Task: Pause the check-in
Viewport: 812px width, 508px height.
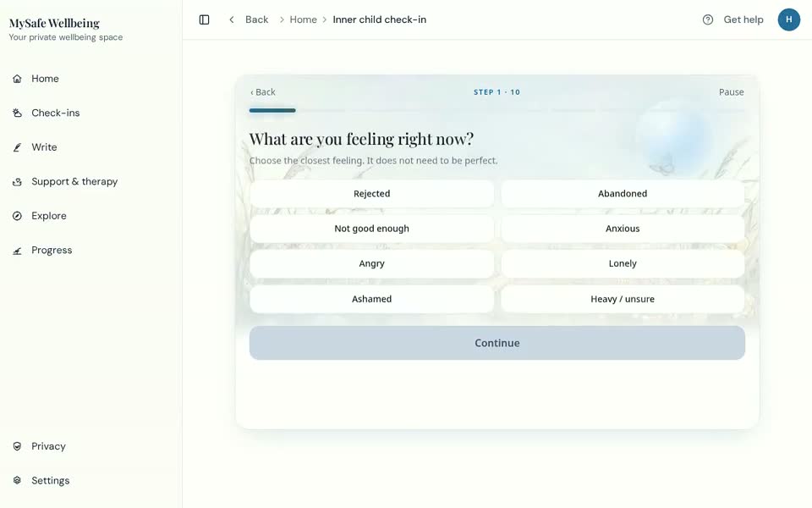Action: [731, 92]
